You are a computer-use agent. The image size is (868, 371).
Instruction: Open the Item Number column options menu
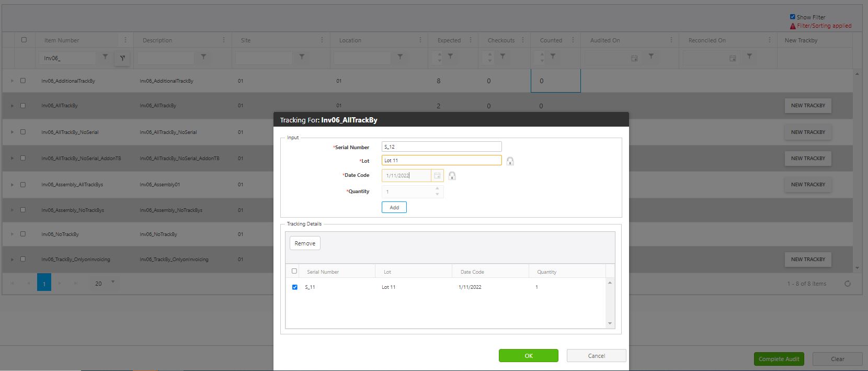pyautogui.click(x=125, y=40)
